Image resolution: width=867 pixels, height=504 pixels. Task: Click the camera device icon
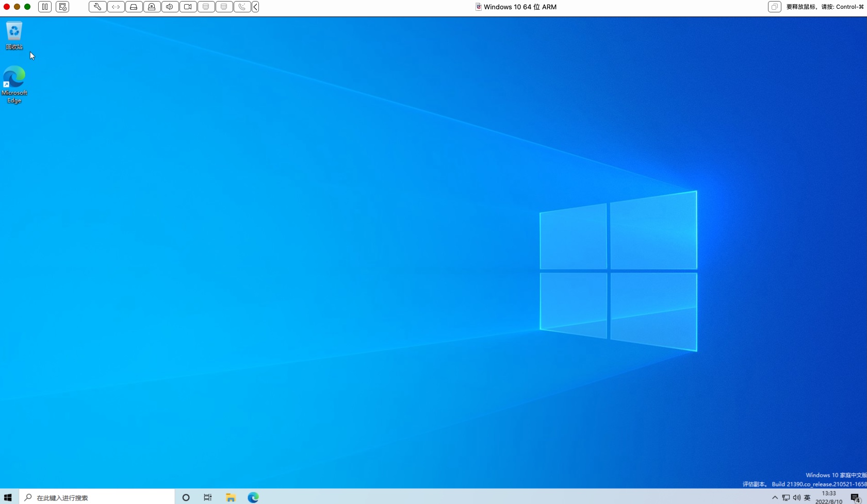click(188, 7)
